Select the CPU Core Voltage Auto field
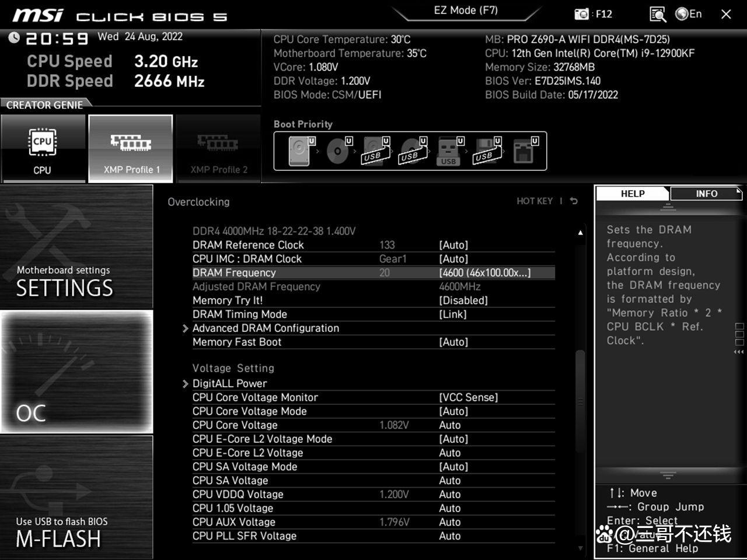The width and height of the screenshot is (747, 560). 450,425
